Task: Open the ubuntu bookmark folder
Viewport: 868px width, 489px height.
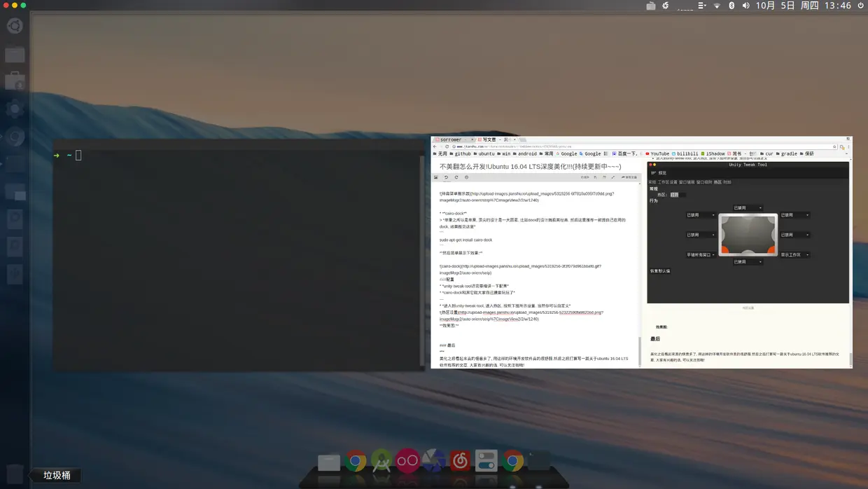Action: [x=486, y=153]
